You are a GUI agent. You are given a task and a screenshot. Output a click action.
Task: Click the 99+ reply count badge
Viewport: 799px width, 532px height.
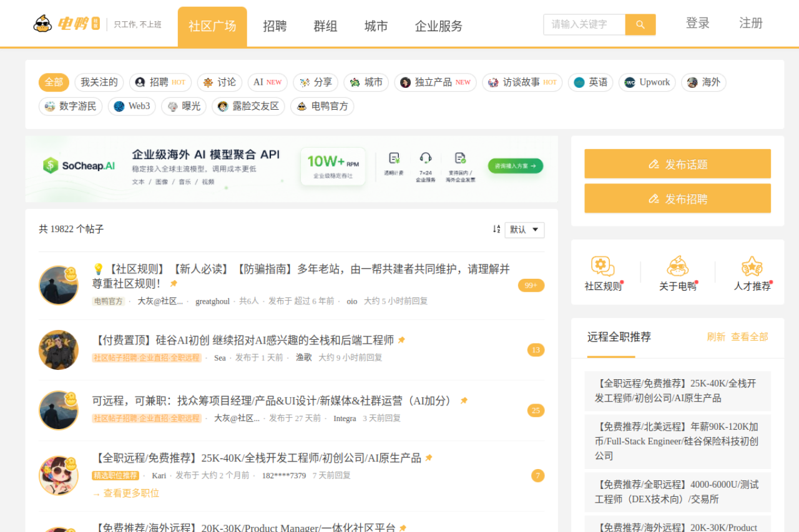[531, 285]
